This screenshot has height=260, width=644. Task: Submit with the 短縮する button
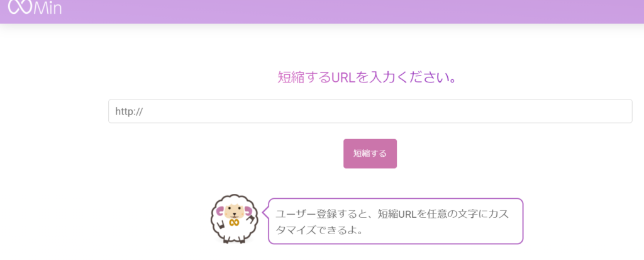click(x=370, y=154)
